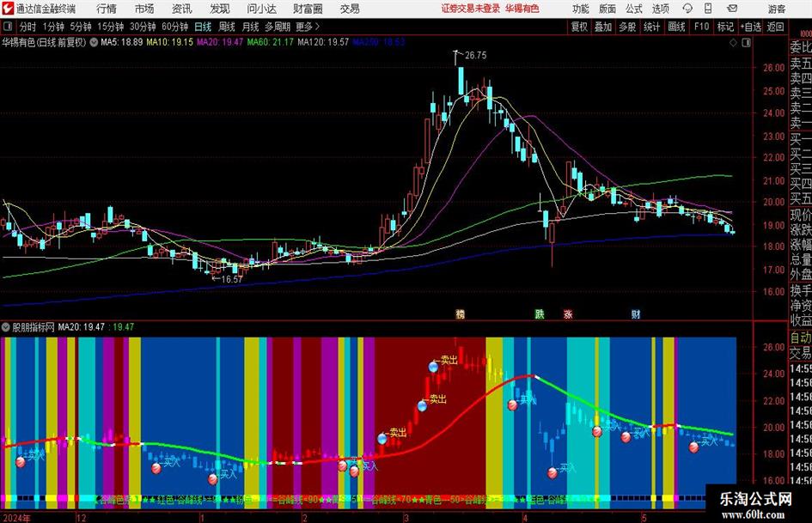
Task: Click the diamond icon at chart top right
Action: click(x=733, y=43)
